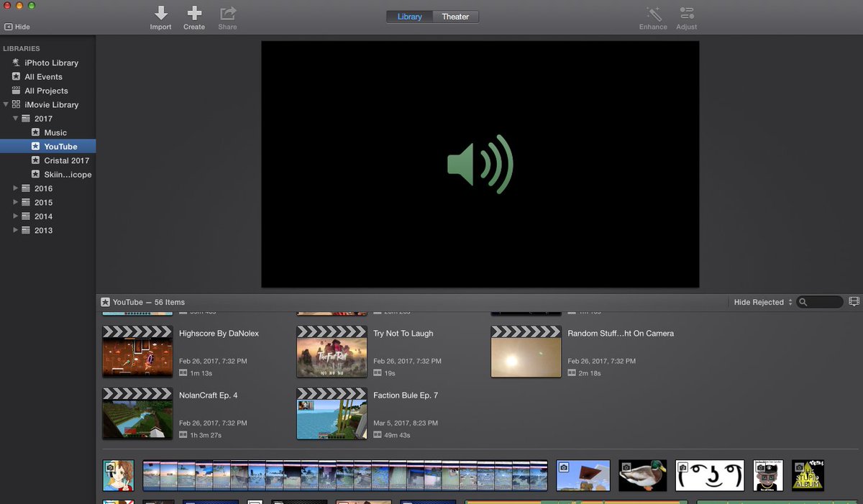This screenshot has height=504, width=863.
Task: Open Faction Bule Ep. 7 thumbnail
Action: tap(332, 413)
